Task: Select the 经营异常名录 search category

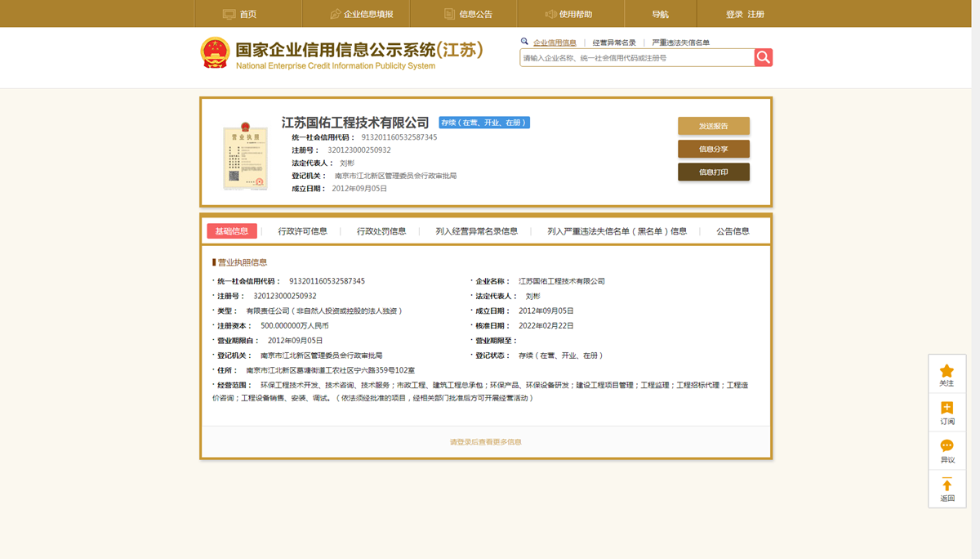Action: 613,42
